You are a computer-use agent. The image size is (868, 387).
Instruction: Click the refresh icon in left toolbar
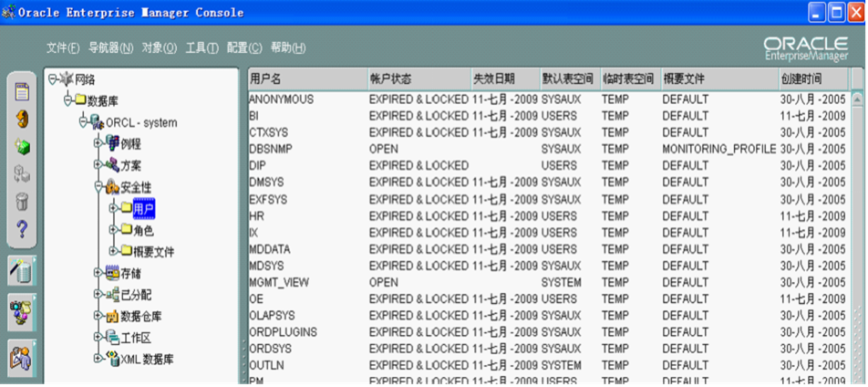[22, 119]
